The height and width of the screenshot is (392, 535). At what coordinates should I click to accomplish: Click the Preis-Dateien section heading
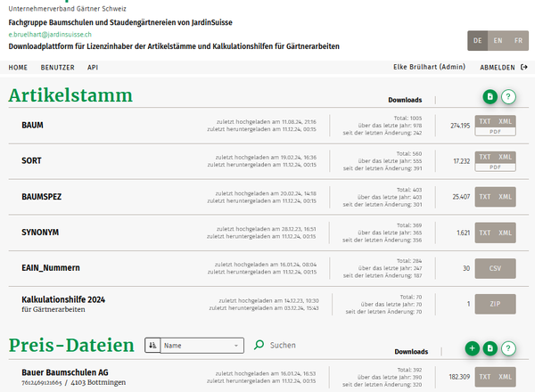click(71, 346)
